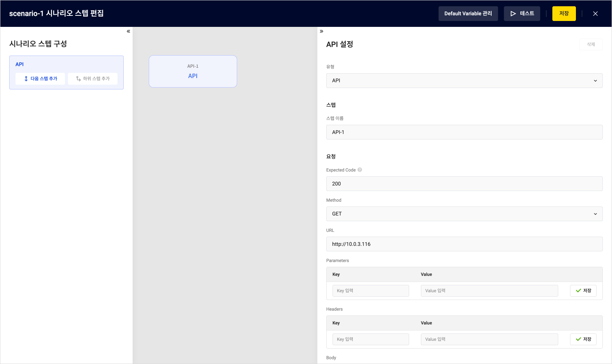Click 다음 스텝 추가 button
612x364 pixels.
click(40, 79)
